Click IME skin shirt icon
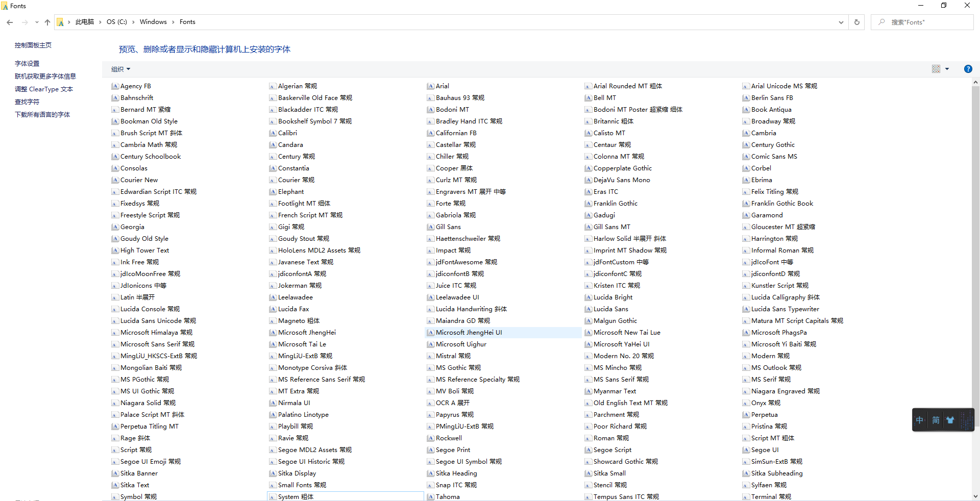This screenshot has width=980, height=501. click(950, 420)
